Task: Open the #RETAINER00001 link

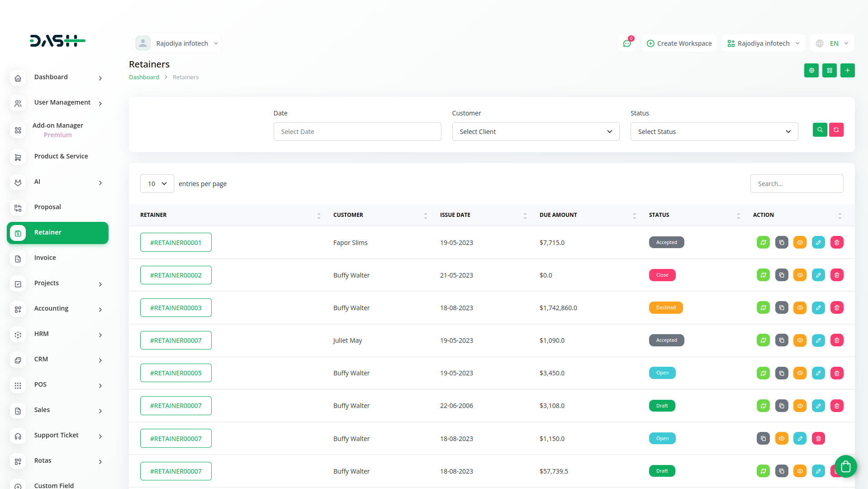Action: 175,243
